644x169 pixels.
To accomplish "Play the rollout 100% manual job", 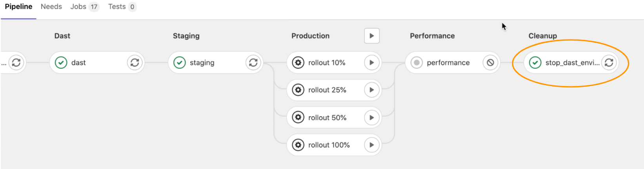I will pyautogui.click(x=372, y=145).
